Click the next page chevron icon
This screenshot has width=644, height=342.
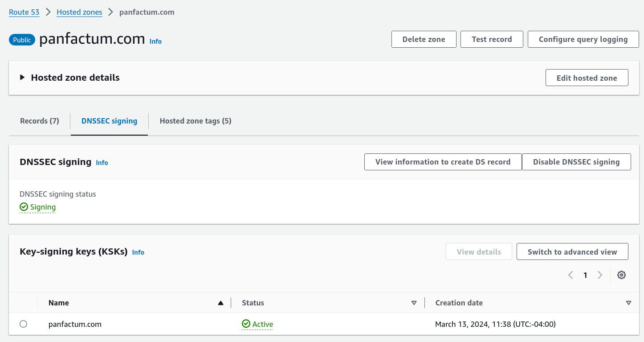point(600,275)
